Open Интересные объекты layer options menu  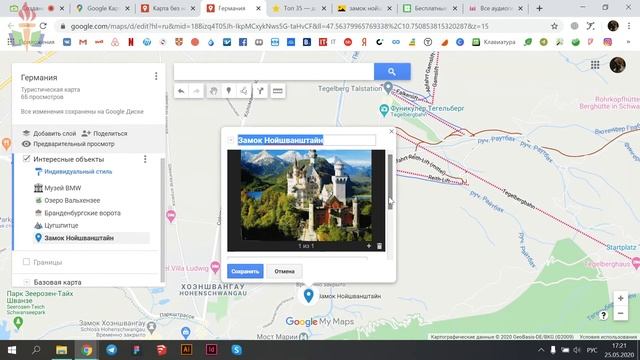pos(145,159)
